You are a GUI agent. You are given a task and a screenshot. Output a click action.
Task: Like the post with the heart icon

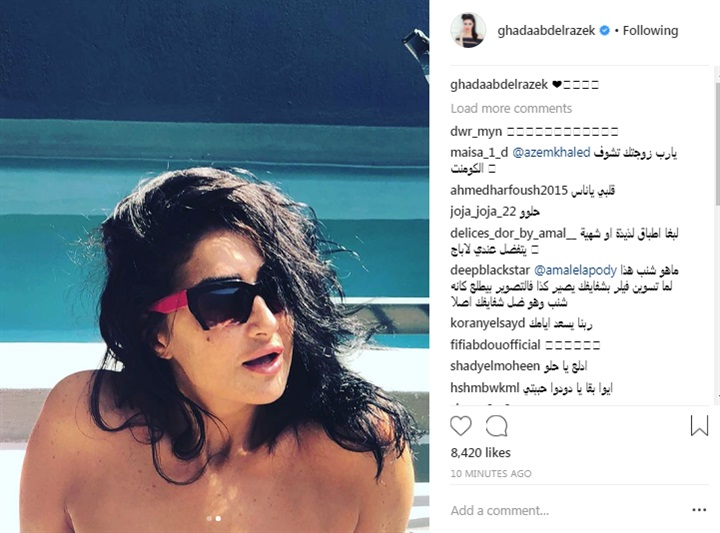coord(461,426)
